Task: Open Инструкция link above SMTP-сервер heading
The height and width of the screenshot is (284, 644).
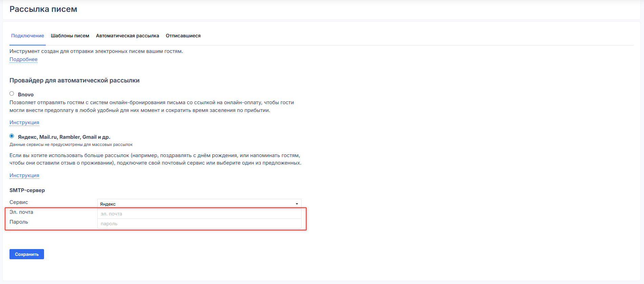Action: (24, 175)
